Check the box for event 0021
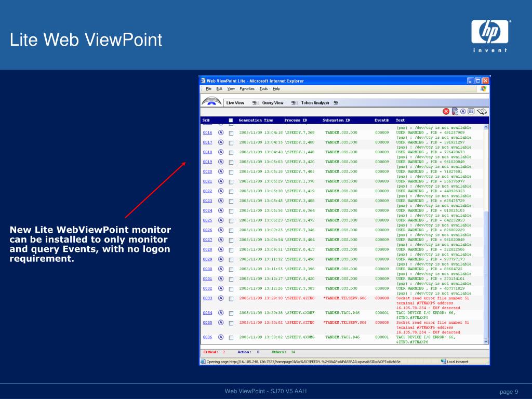Screen dimensions: 532x399 pyautogui.click(x=231, y=182)
